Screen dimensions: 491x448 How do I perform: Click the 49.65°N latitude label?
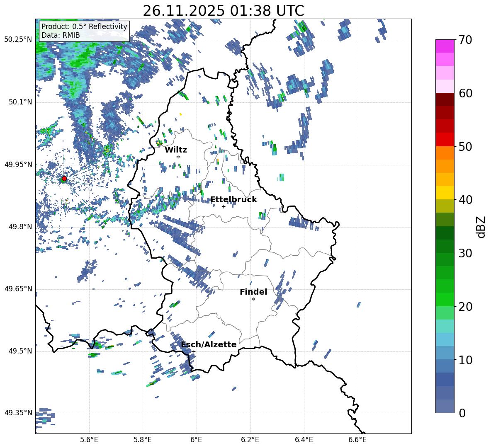point(18,288)
